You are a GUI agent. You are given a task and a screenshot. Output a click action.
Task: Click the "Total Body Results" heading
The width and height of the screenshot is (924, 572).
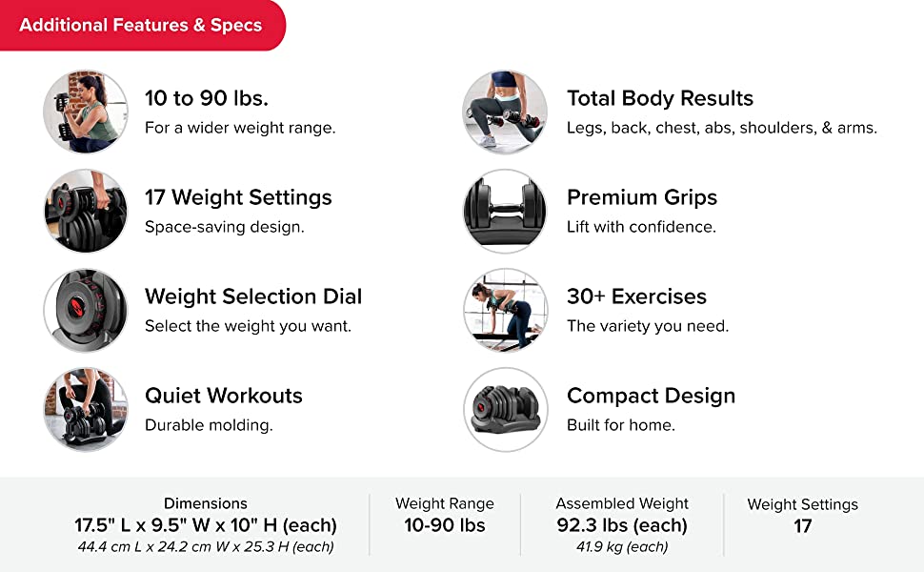pyautogui.click(x=660, y=98)
